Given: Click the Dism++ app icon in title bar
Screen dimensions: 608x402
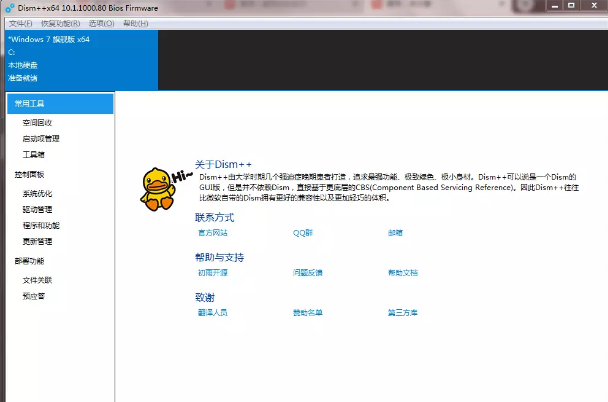Looking at the screenshot, I should point(9,8).
